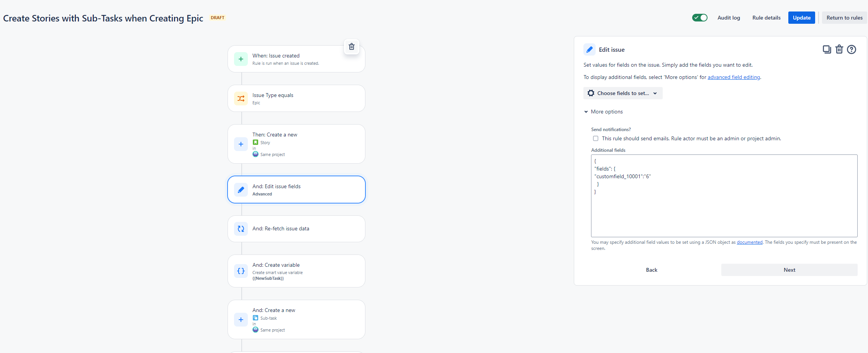Click the curly braces icon on Create variable
Viewport: 868px width, 353px height.
tap(241, 271)
